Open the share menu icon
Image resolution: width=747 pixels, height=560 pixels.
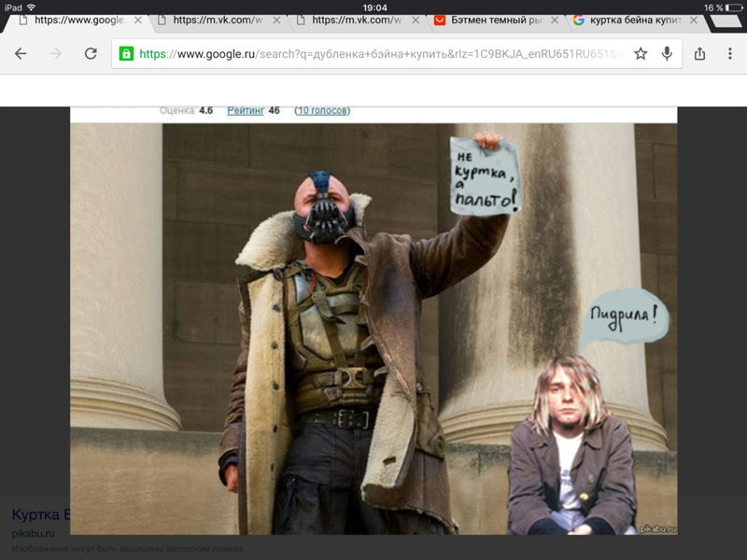pyautogui.click(x=699, y=53)
